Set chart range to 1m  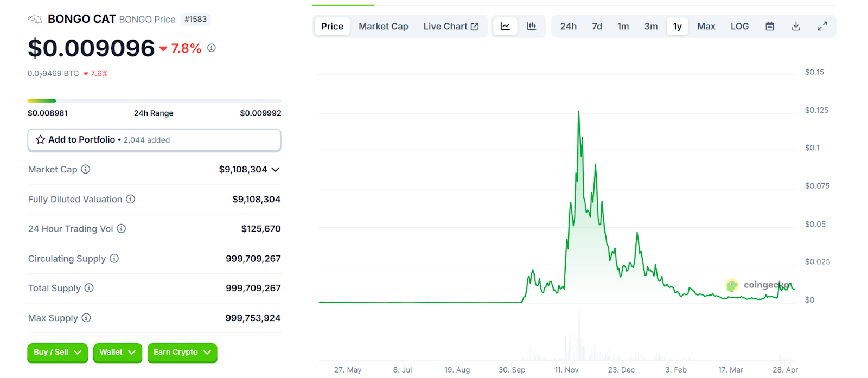coord(623,26)
